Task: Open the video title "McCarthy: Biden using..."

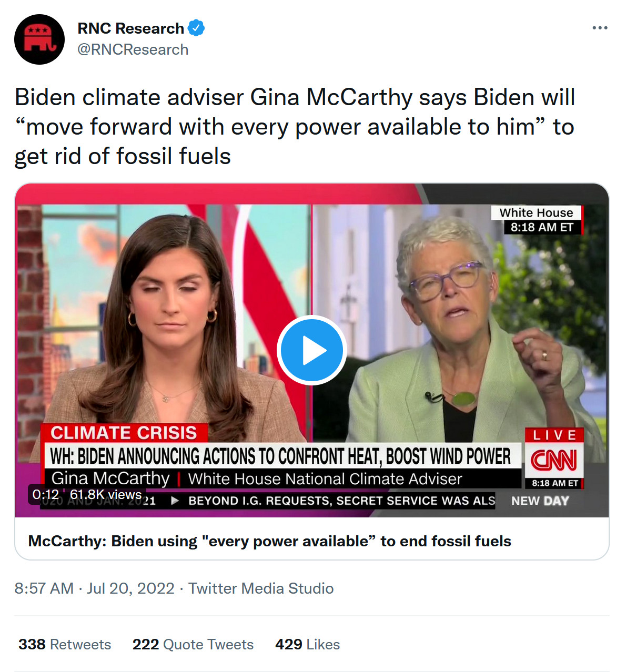Action: [269, 541]
